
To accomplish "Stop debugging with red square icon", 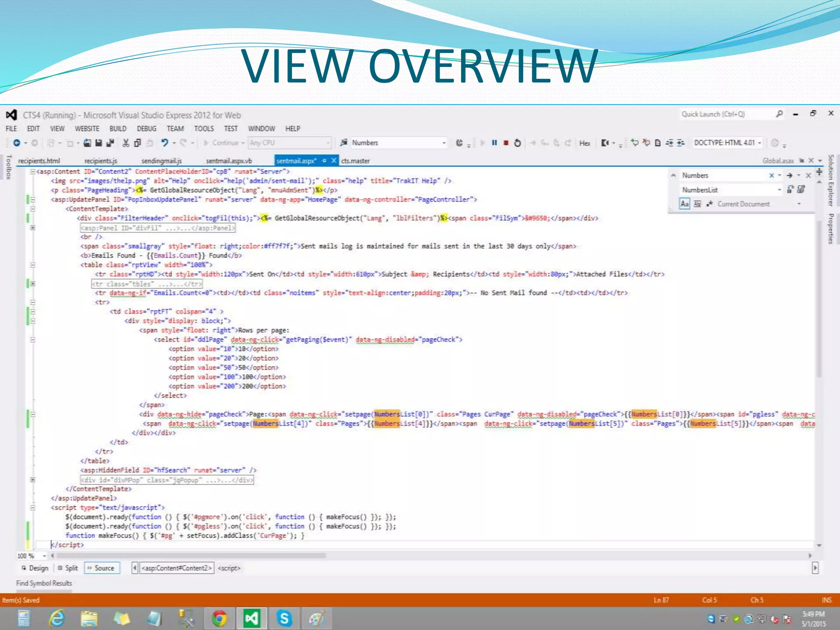I will tap(506, 143).
